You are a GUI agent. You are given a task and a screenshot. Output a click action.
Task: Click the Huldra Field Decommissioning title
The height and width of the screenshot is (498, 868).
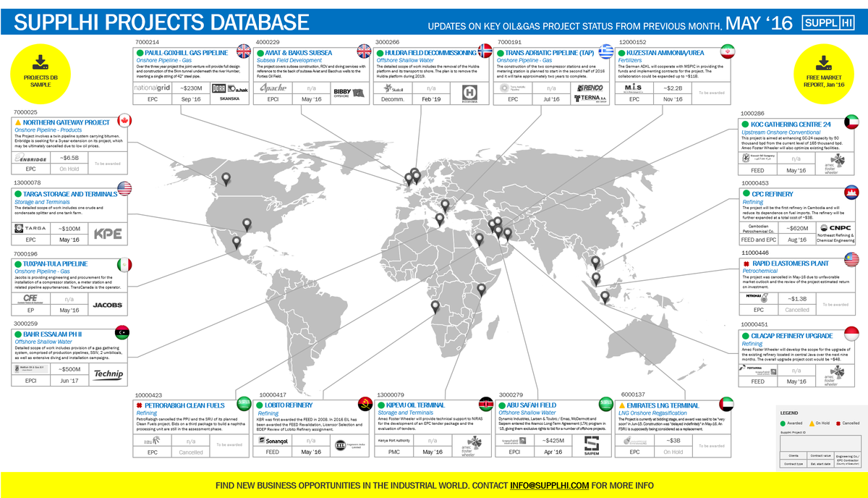[431, 53]
